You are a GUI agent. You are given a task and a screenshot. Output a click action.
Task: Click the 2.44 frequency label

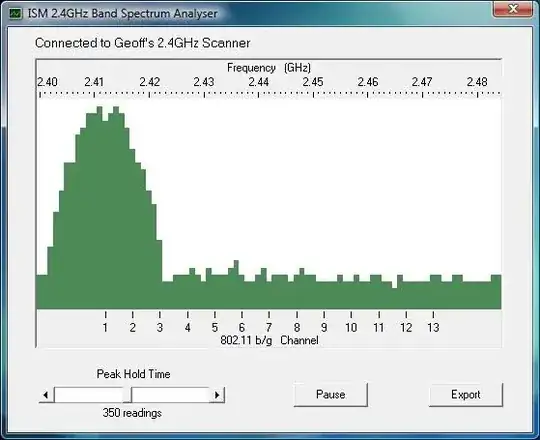(259, 82)
